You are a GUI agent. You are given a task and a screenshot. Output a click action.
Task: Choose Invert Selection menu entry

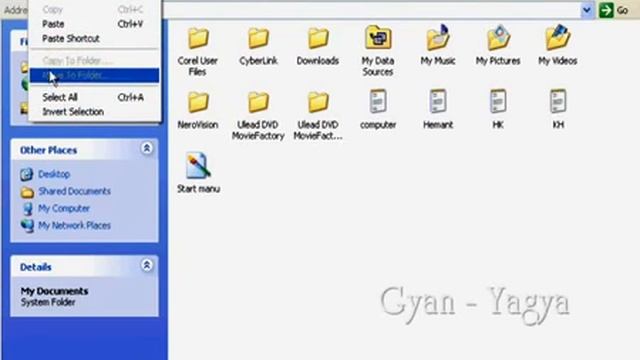pos(94,112)
